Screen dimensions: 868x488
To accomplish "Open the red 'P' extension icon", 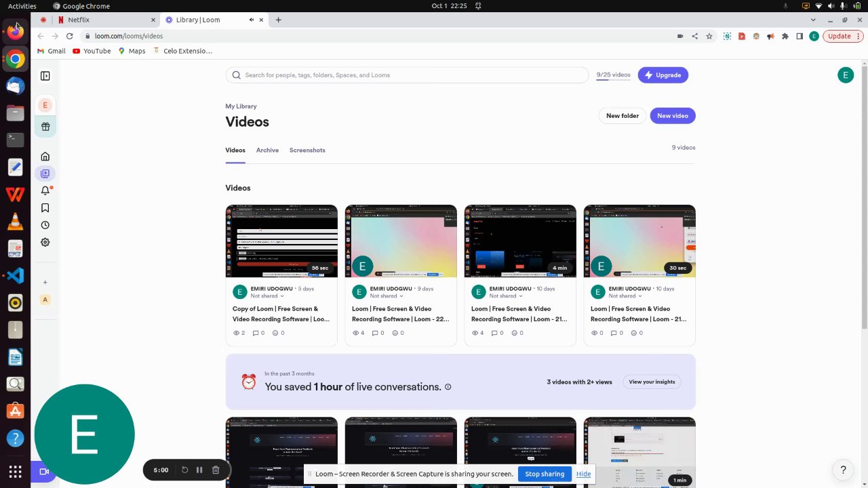I will [x=742, y=36].
